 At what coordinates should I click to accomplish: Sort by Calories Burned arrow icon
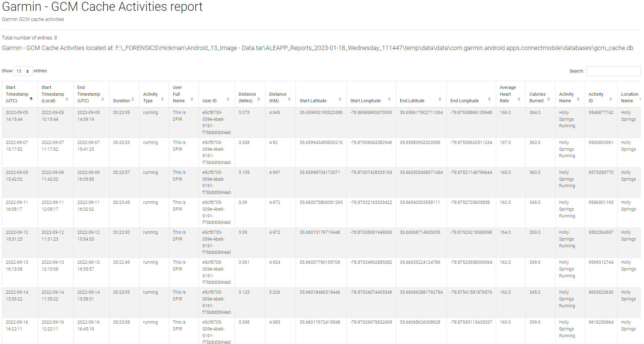[x=549, y=99]
